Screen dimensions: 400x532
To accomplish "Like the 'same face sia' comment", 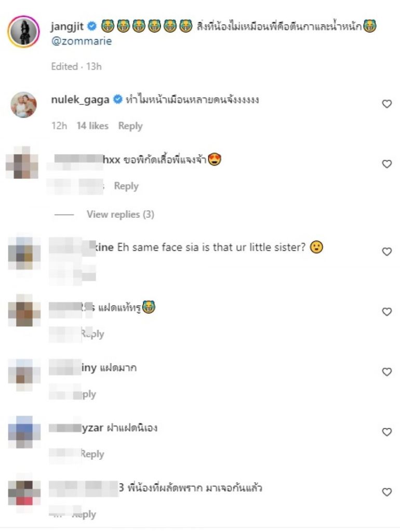I will point(387,251).
